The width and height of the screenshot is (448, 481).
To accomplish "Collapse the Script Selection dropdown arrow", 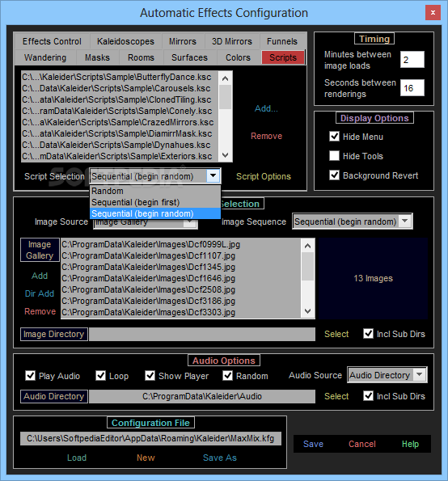I will click(x=213, y=176).
